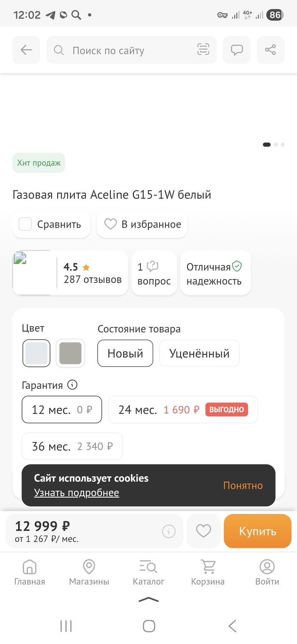The width and height of the screenshot is (297, 644).
Task: Tap the Поиск по сайту search field
Action: pos(127,50)
